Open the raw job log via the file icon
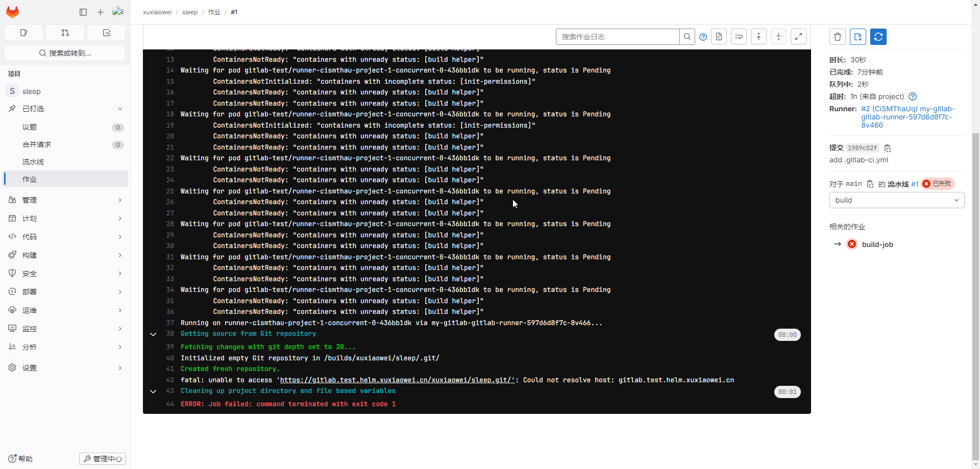This screenshot has width=980, height=469. click(719, 37)
